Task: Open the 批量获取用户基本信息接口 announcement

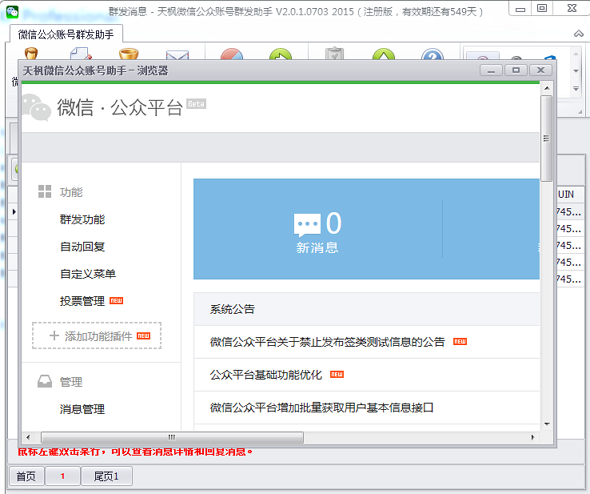Action: pyautogui.click(x=321, y=407)
